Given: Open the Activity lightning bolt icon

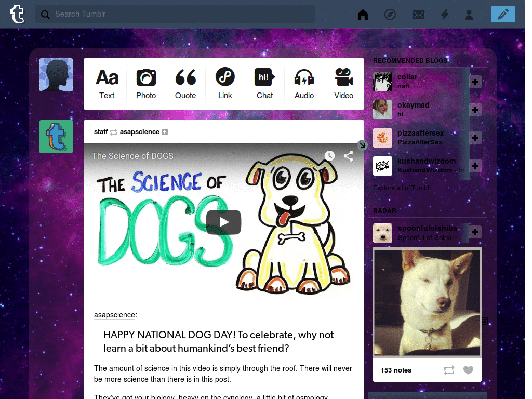Looking at the screenshot, I should (x=445, y=14).
